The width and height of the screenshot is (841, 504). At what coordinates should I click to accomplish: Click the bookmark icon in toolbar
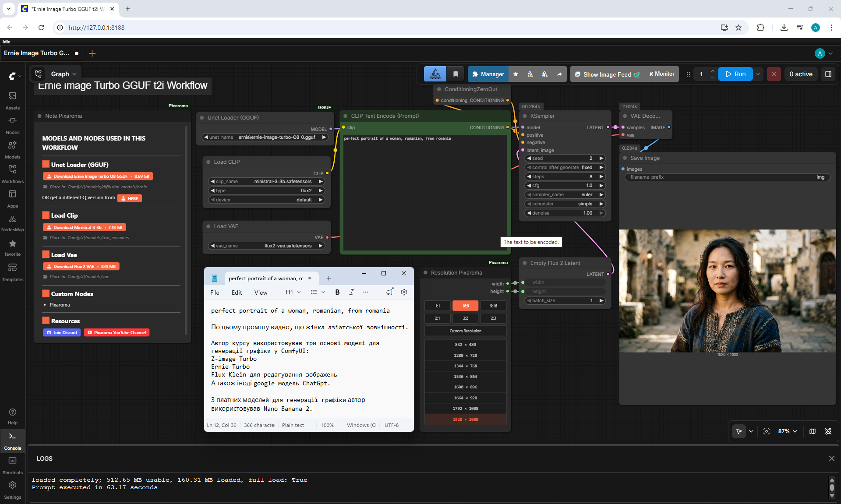click(x=456, y=74)
